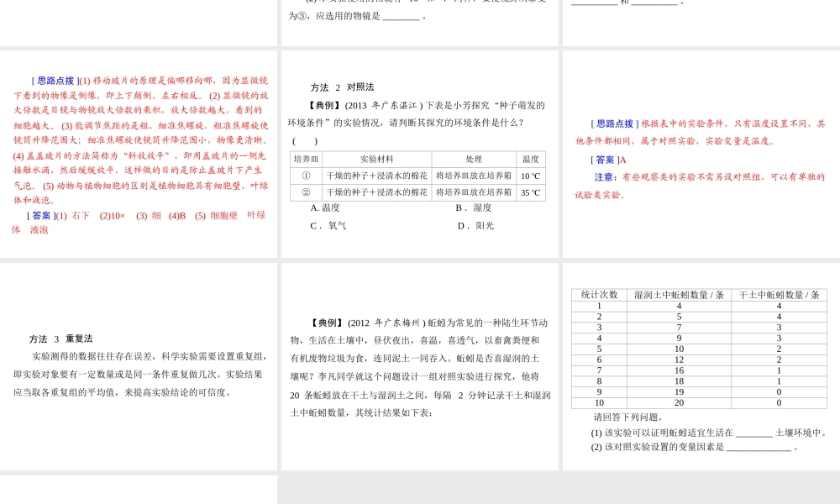Click the text 【典例】(2013 年广东湛江)
The height and width of the screenshot is (504, 840).
(x=366, y=106)
